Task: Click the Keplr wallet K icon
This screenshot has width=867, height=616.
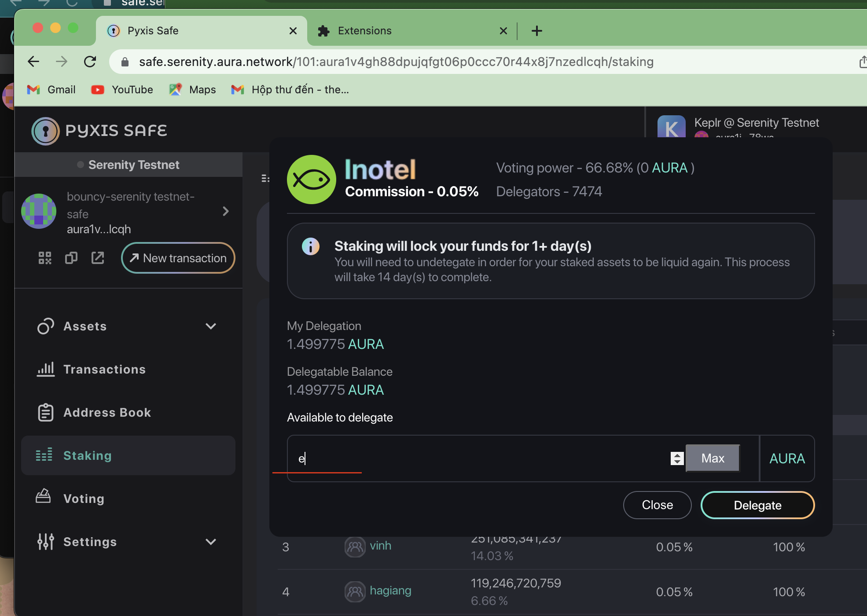Action: [671, 128]
